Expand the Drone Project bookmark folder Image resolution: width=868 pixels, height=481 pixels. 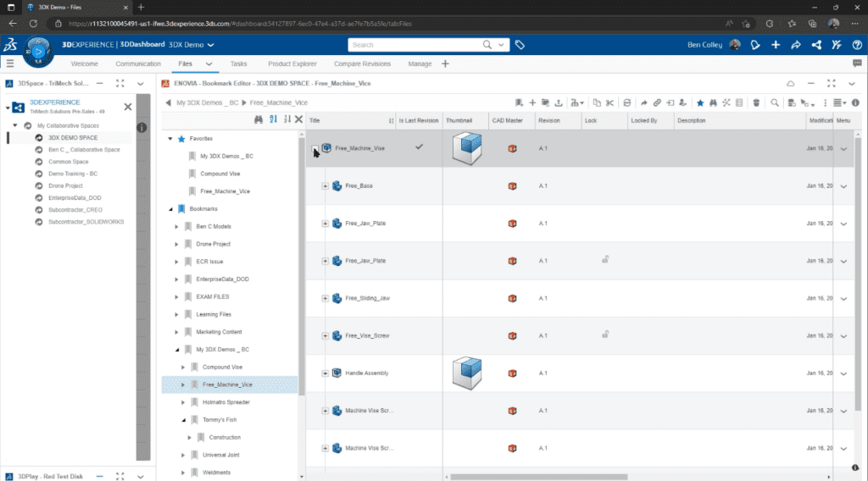tap(176, 244)
